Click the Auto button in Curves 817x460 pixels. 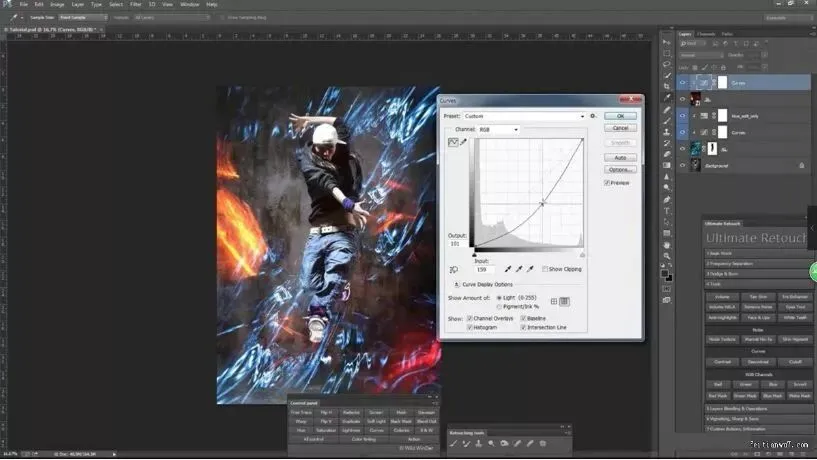(x=620, y=157)
